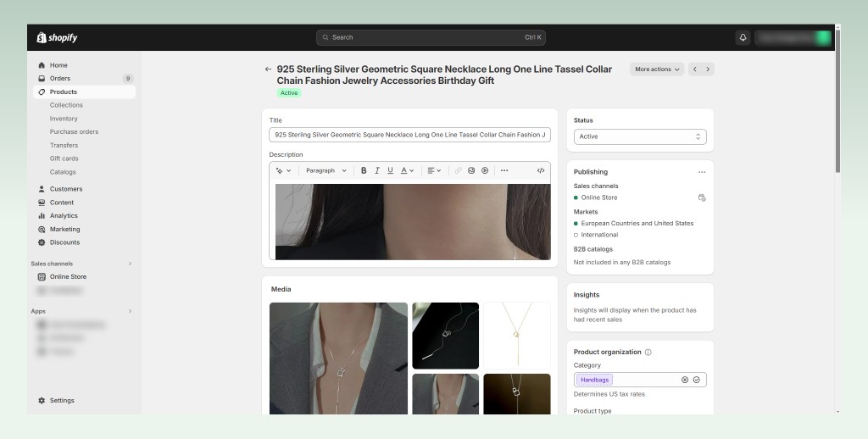Click the International market entry

(x=599, y=235)
